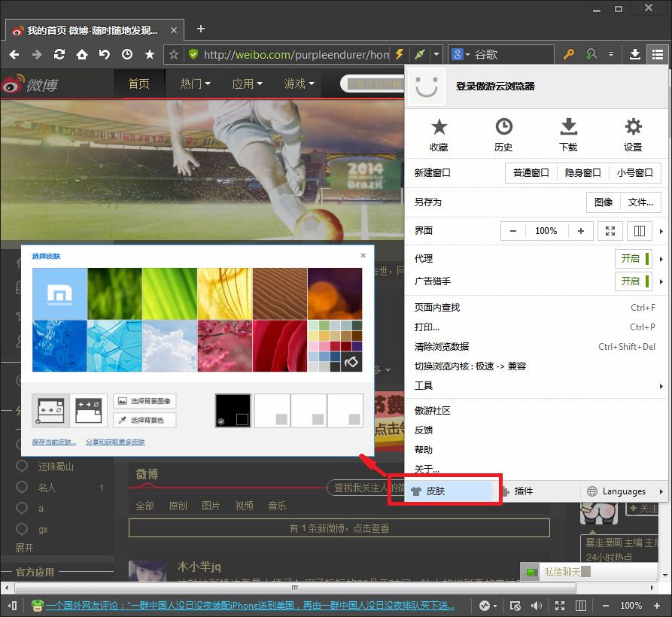672x617 pixels.
Task: Toggle the 广告猎手 ad hunter 开启 switch
Action: coord(634,281)
